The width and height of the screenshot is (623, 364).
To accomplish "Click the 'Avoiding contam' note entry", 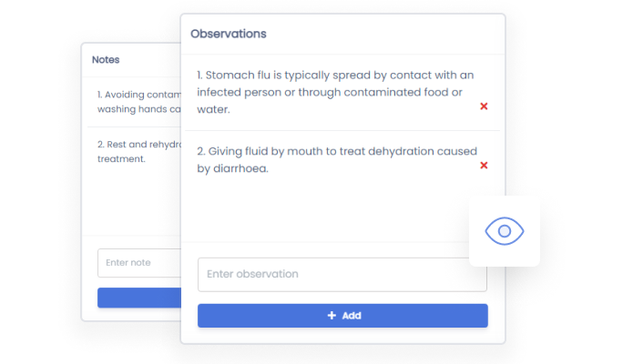I will [137, 94].
